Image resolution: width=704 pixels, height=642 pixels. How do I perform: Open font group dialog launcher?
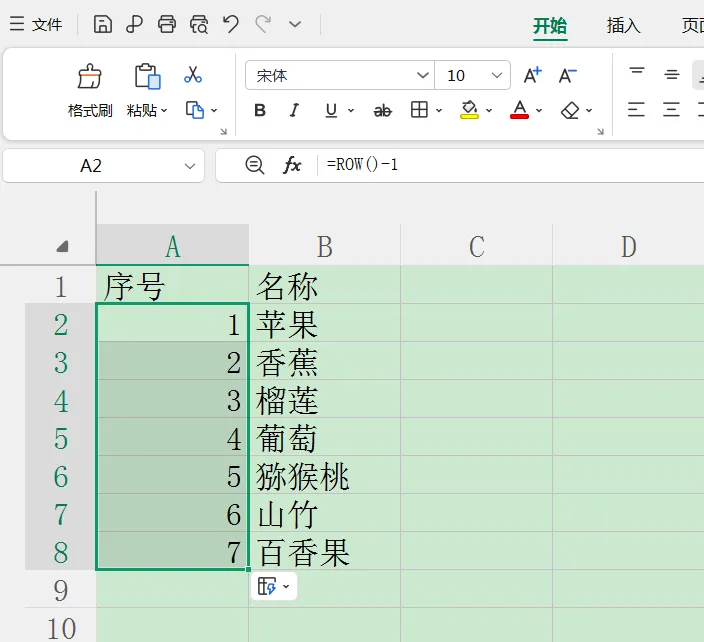coord(601,132)
